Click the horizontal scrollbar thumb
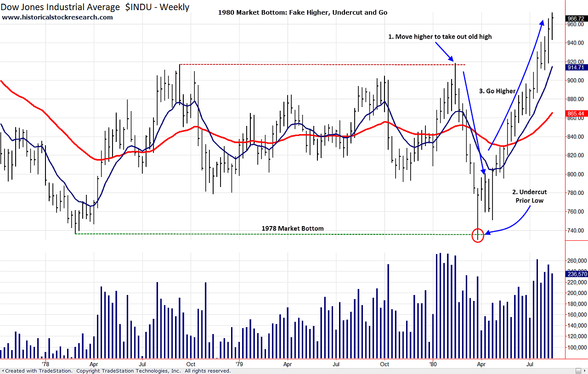This screenshot has height=374, width=588. [578, 371]
